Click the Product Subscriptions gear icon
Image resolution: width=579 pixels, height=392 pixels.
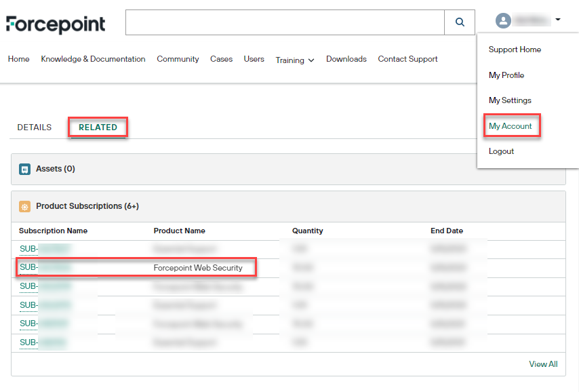tap(26, 205)
